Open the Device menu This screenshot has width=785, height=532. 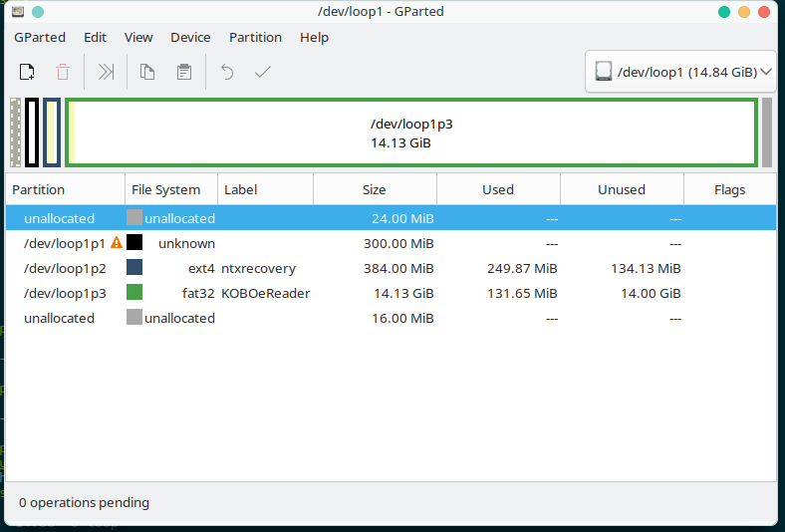point(190,37)
